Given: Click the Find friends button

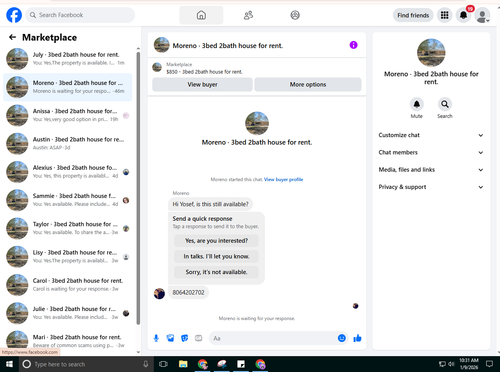Looking at the screenshot, I should (413, 15).
